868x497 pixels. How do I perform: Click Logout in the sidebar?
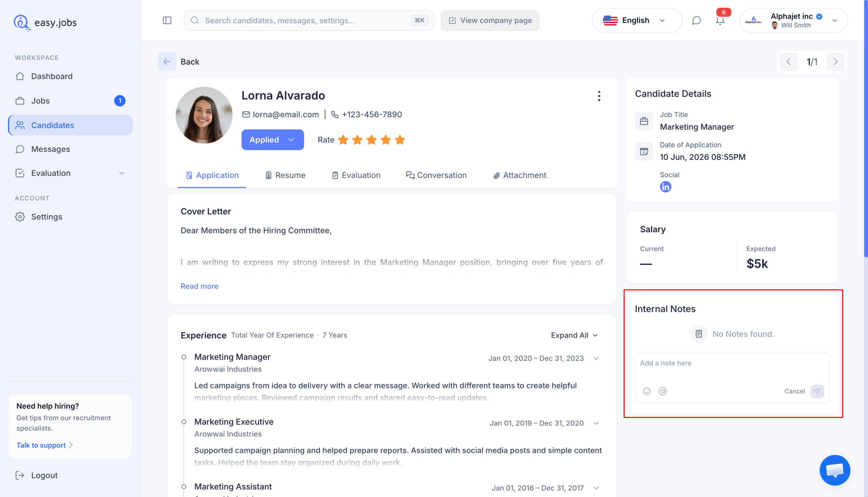pos(37,475)
